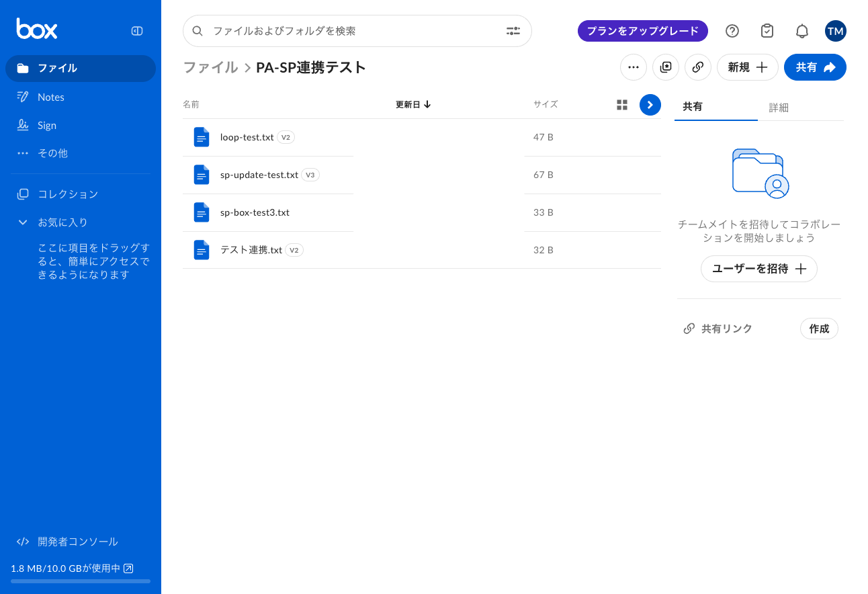Image resolution: width=868 pixels, height=594 pixels.
Task: Click the storage usage progress bar
Action: (81, 581)
